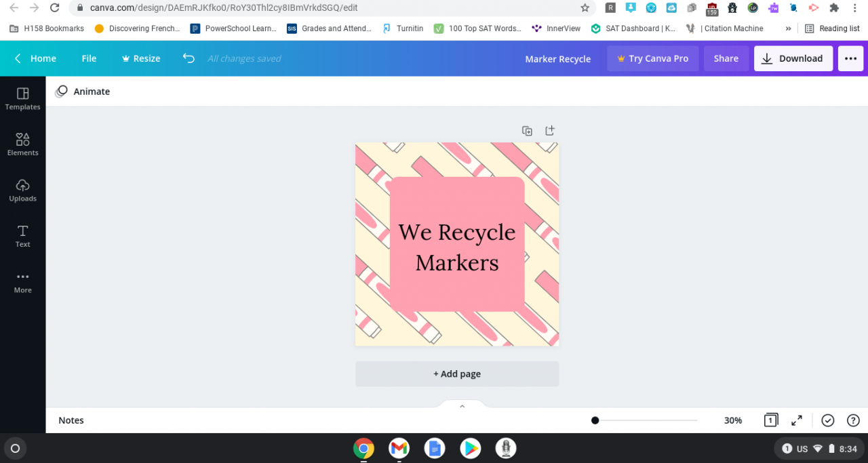The image size is (868, 463).
Task: Duplicate page using the copy icon
Action: [527, 131]
